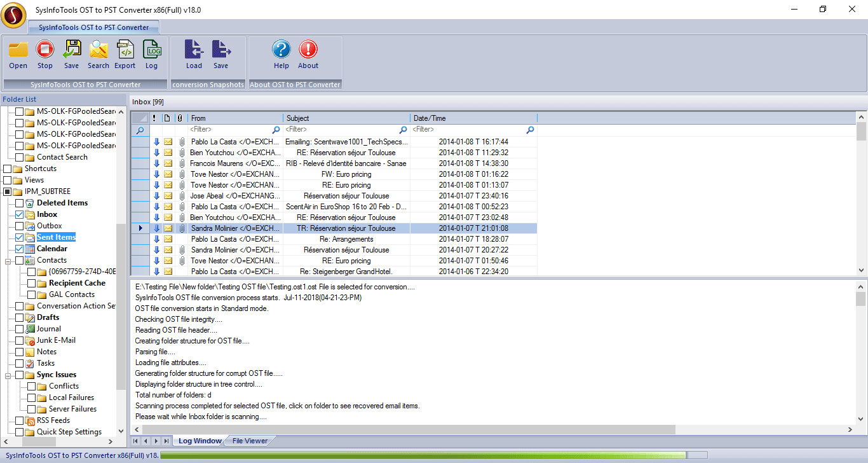Click the magnifier in the Subject filter

(403, 130)
